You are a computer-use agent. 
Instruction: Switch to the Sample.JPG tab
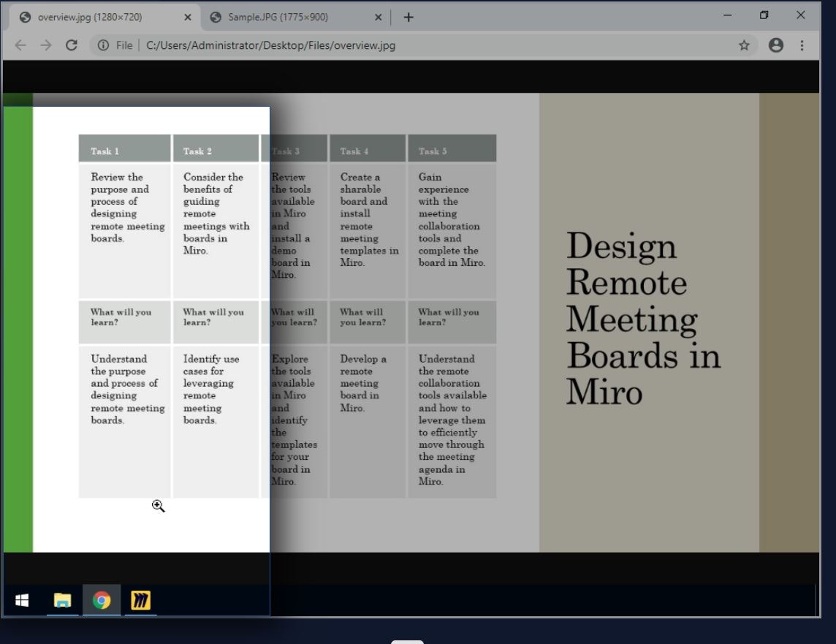pyautogui.click(x=296, y=17)
